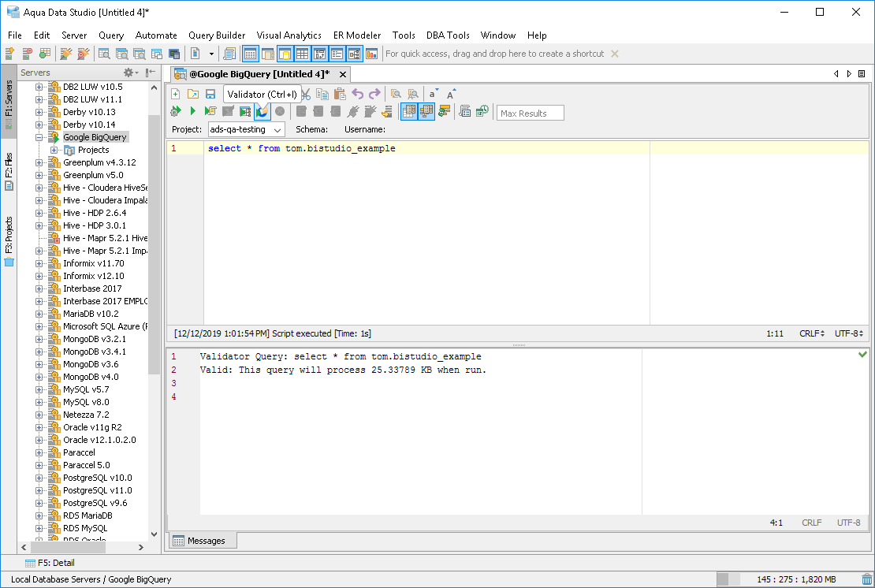Screen dimensions: 875x588
Task: Click the purple Undo arrow
Action: [x=358, y=94]
